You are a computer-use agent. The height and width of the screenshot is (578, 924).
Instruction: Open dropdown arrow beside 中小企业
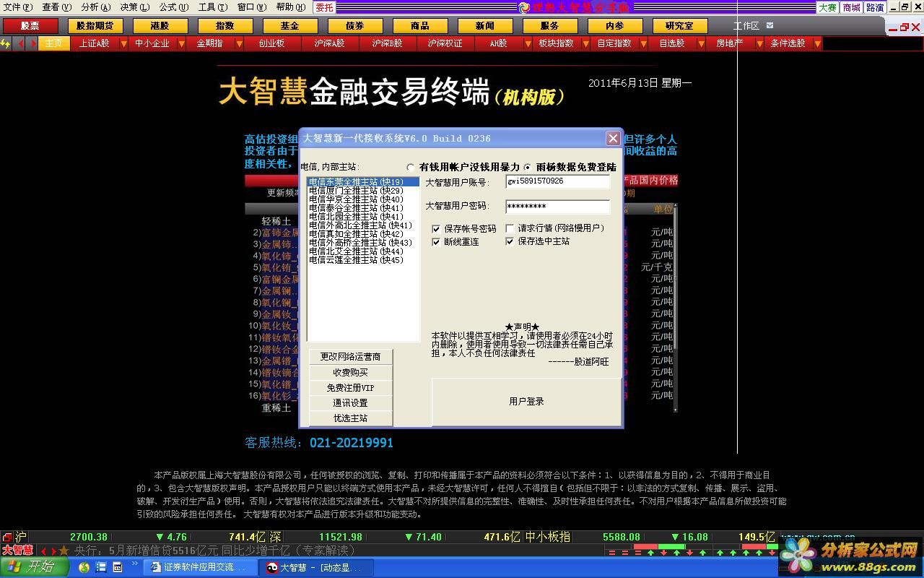point(180,43)
